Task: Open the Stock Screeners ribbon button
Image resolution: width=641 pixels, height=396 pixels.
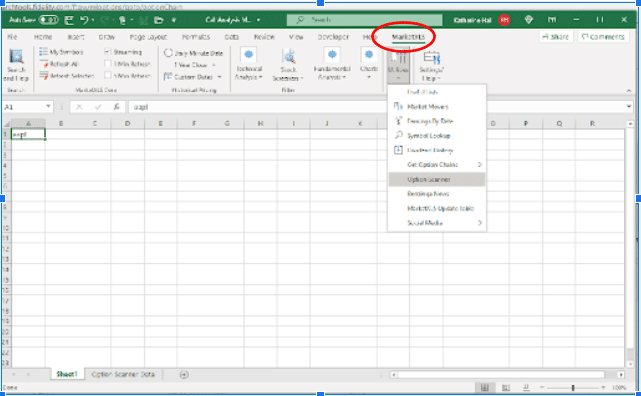Action: tap(288, 65)
